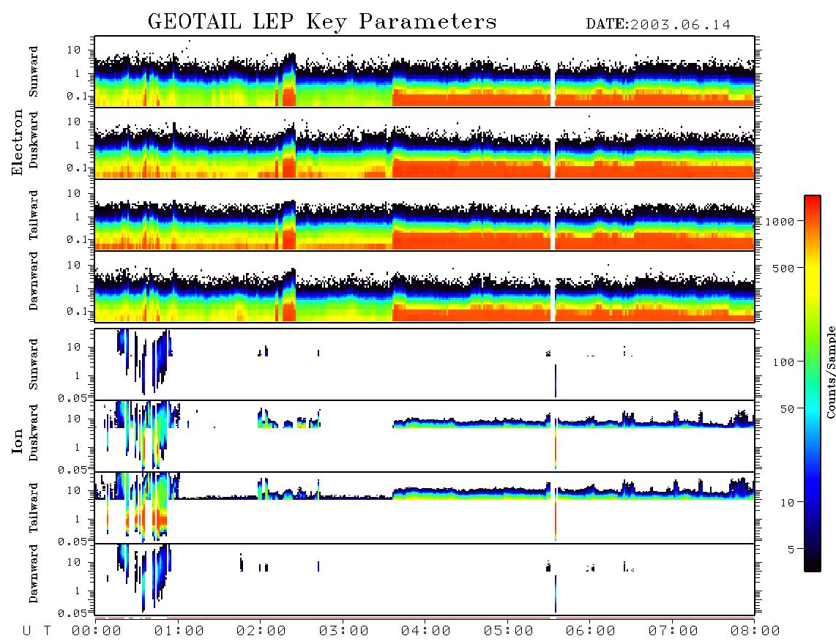Click the 50 colorbar tick value
The image size is (836, 644).
[788, 409]
